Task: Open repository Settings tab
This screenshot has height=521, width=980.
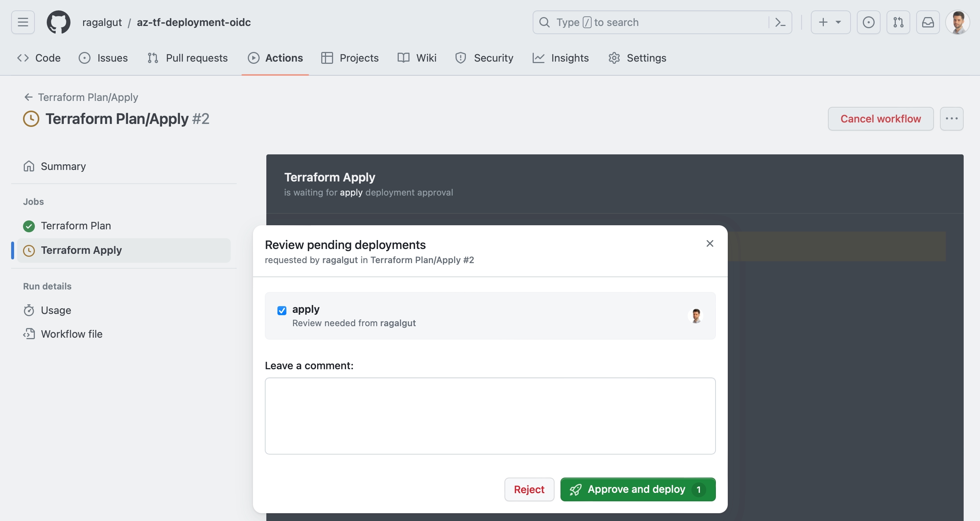Action: coord(637,58)
